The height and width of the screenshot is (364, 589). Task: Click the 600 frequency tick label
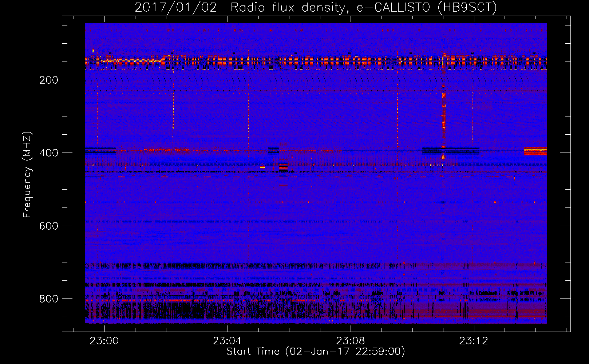(x=49, y=226)
